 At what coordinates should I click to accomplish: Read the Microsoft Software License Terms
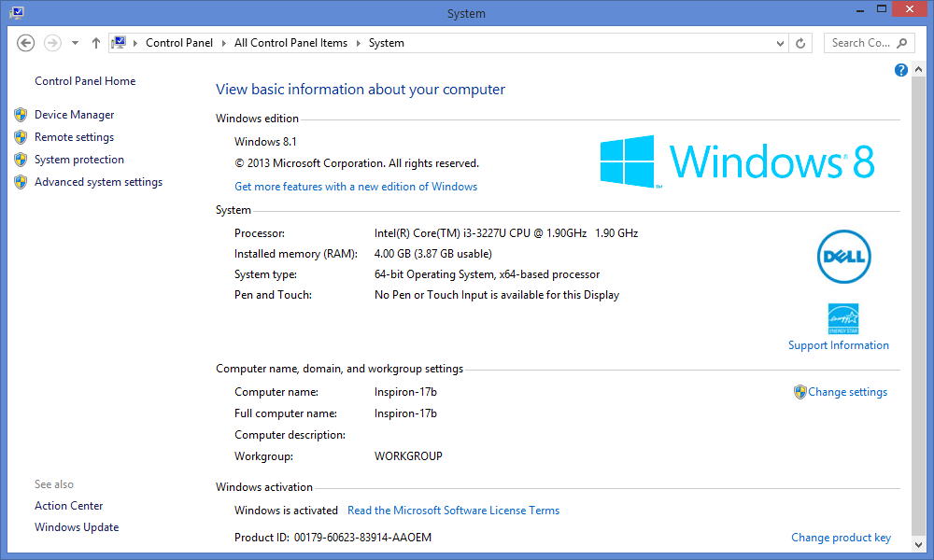[453, 511]
